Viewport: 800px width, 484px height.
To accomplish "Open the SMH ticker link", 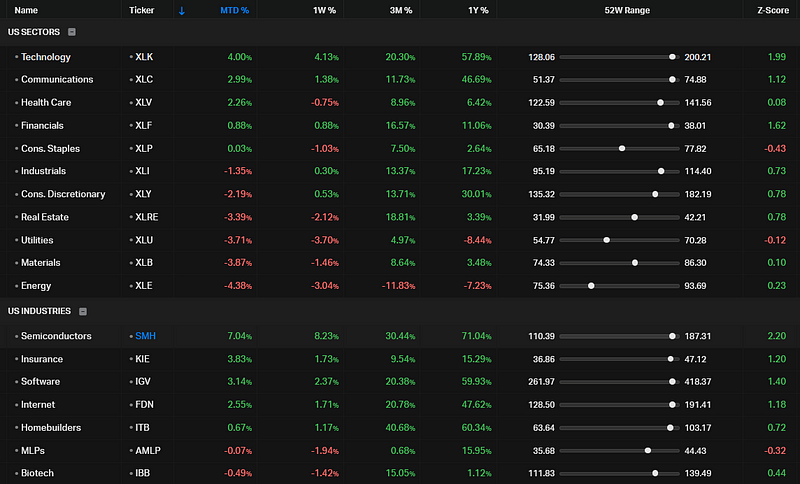I will coord(145,336).
